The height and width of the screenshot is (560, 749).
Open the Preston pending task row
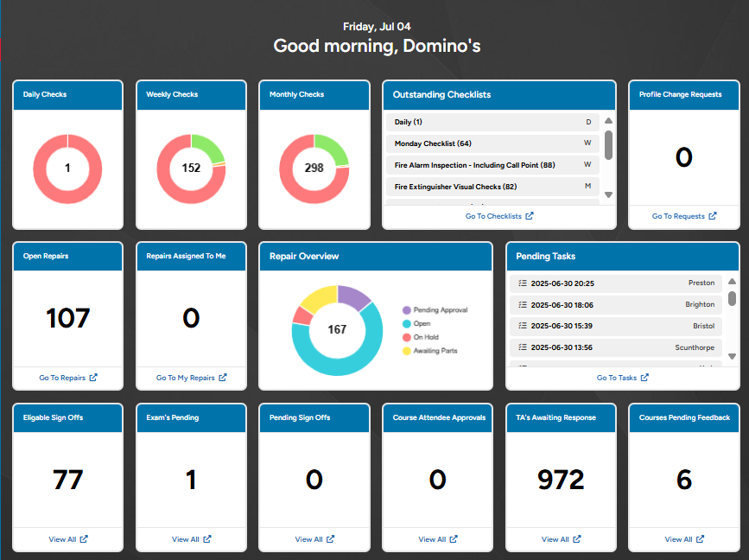click(616, 283)
